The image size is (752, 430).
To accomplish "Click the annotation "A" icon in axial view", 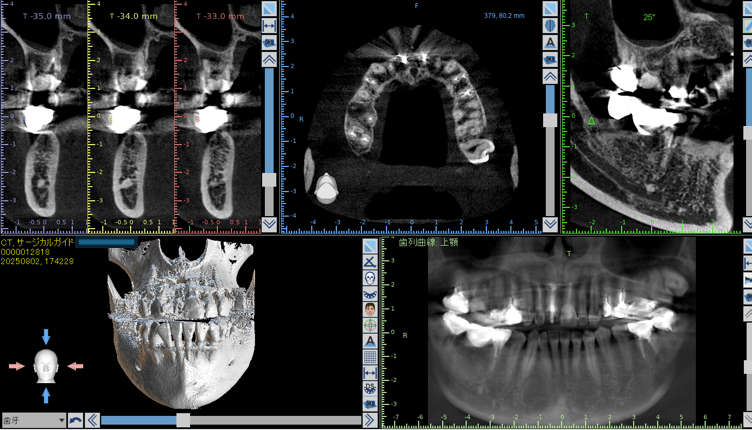I will pos(551,43).
